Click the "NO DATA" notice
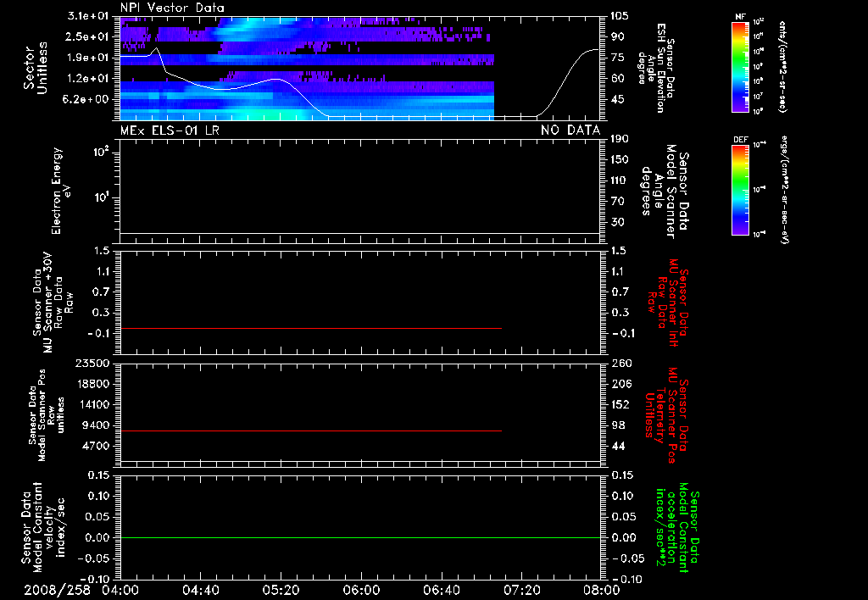 tap(570, 130)
